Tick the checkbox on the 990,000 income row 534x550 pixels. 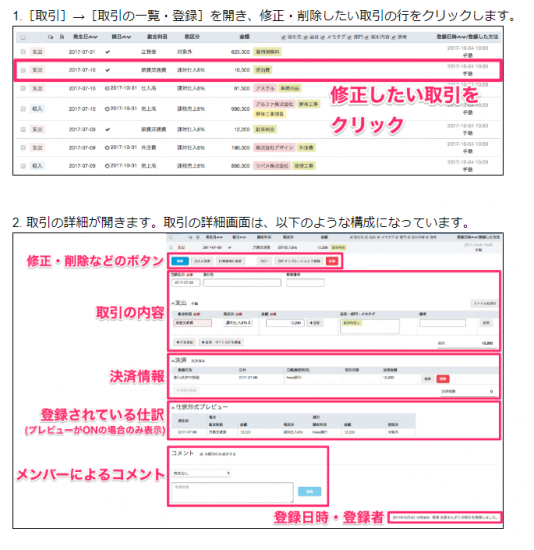click(x=23, y=109)
